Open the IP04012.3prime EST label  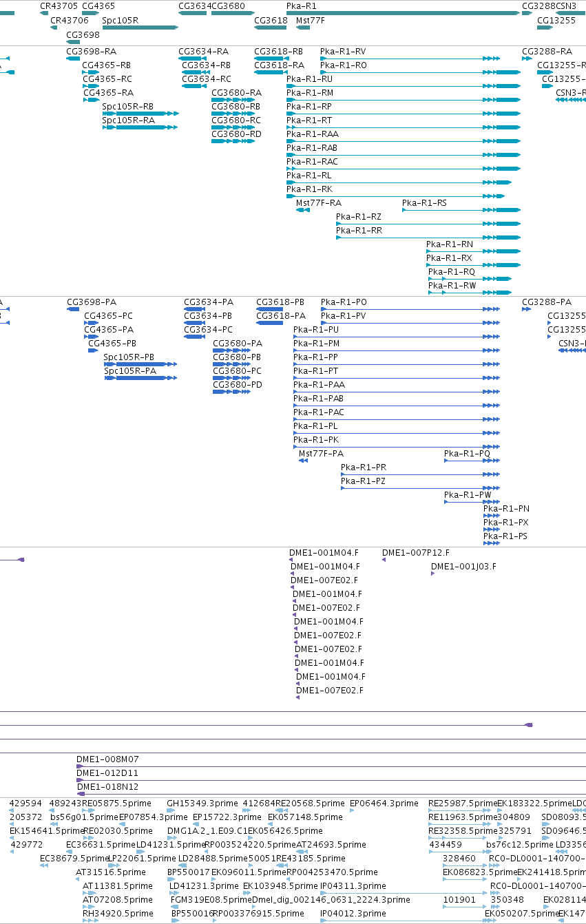click(353, 913)
